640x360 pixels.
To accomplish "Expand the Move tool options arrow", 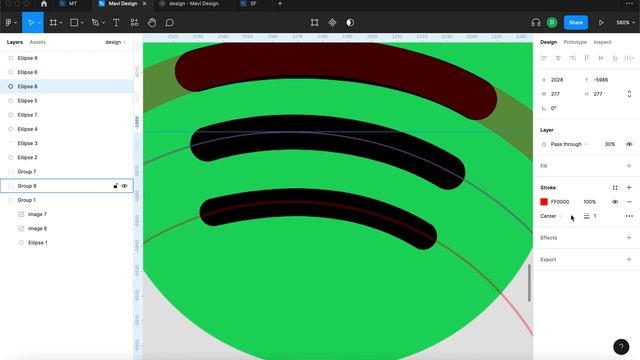I will coord(39,23).
